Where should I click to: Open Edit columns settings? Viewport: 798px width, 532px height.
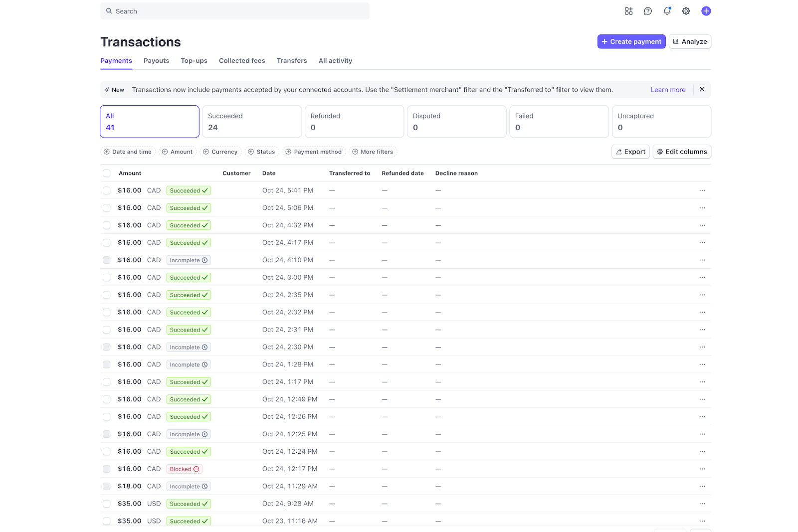tap(682, 152)
